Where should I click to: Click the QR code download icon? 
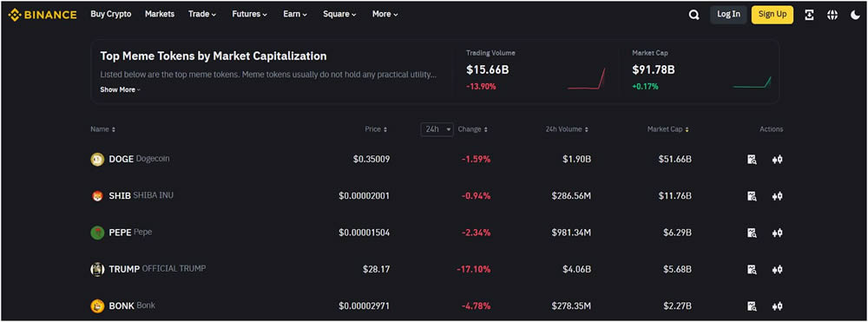click(x=809, y=15)
